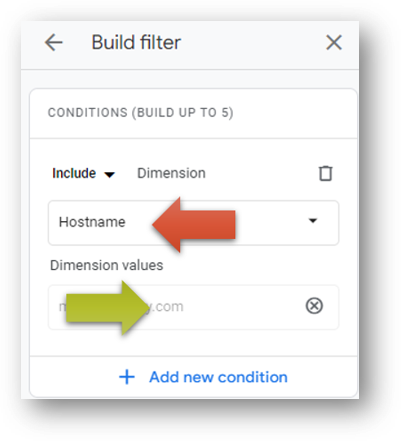Click the .com text in value field

[x=167, y=306]
